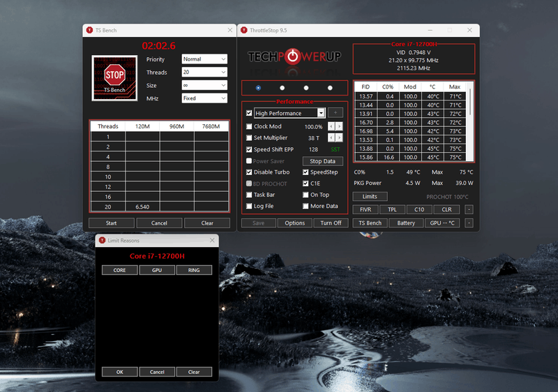Click Cancel in the TS Bench window
Screen dimensions: 558x392
coord(159,223)
